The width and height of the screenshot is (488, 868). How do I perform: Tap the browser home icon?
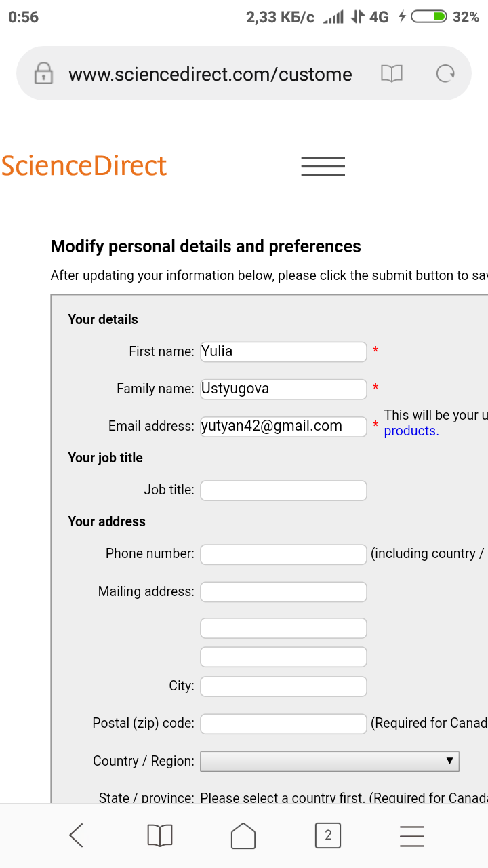[x=243, y=835]
